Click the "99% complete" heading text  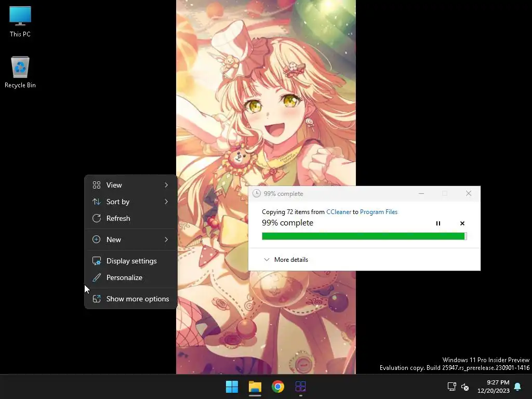click(287, 223)
